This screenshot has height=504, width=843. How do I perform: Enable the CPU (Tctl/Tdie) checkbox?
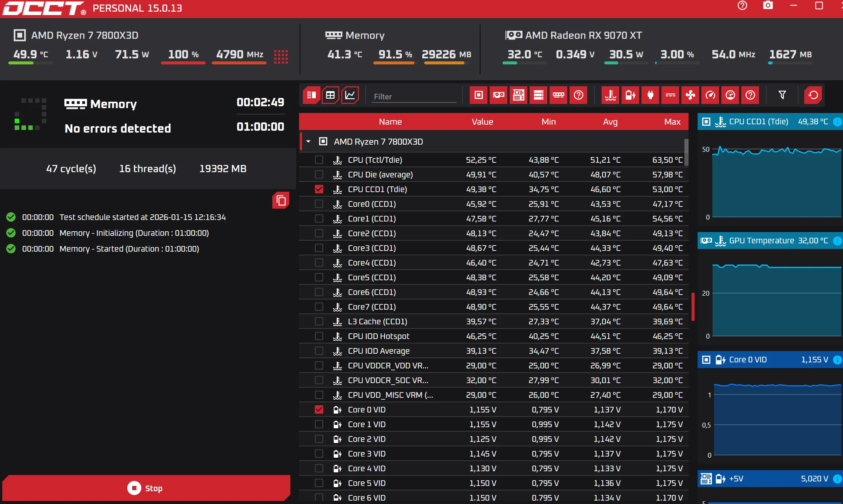[x=319, y=160]
